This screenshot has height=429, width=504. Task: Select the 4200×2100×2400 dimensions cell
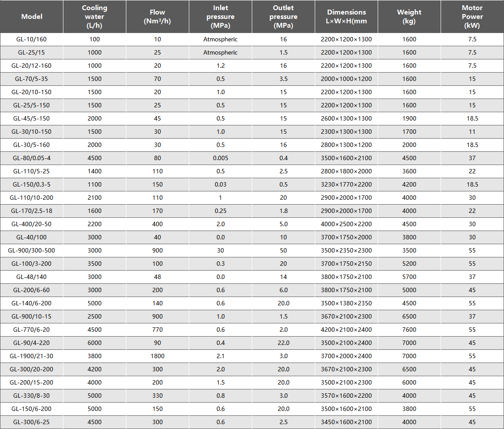tap(346, 330)
